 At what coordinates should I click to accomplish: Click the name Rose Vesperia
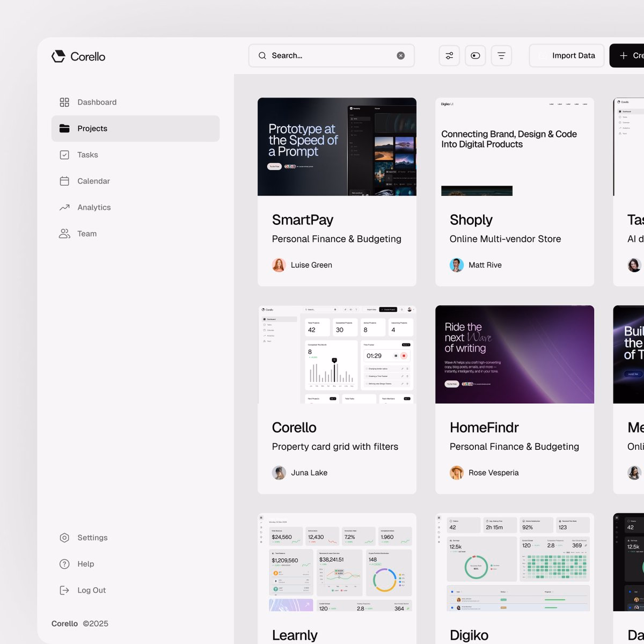coord(494,473)
